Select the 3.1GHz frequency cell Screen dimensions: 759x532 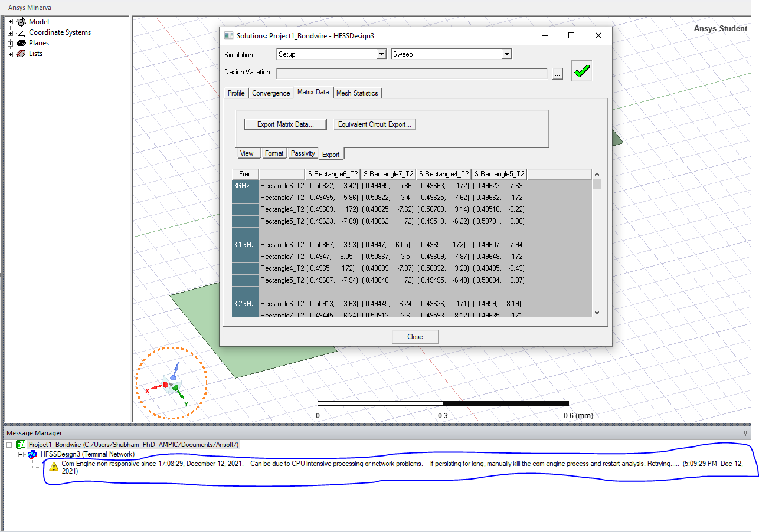(x=246, y=245)
